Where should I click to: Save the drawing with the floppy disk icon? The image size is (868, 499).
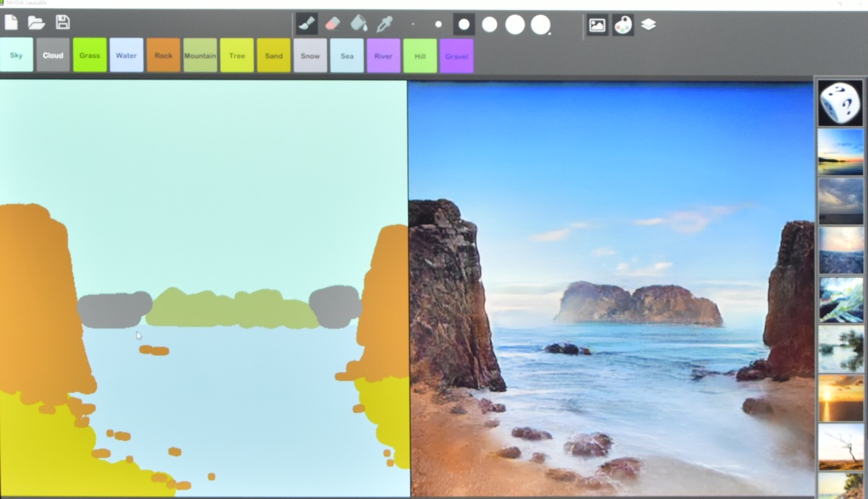pos(63,22)
